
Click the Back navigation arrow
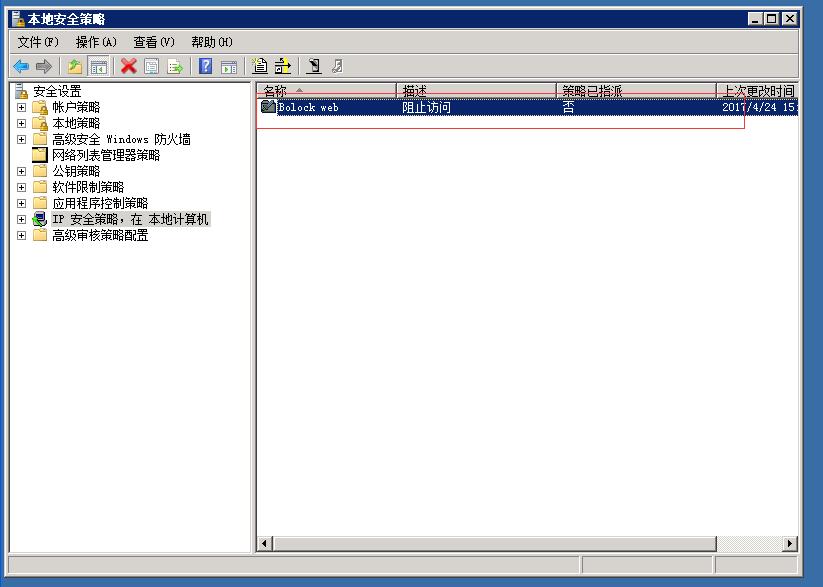(20, 66)
